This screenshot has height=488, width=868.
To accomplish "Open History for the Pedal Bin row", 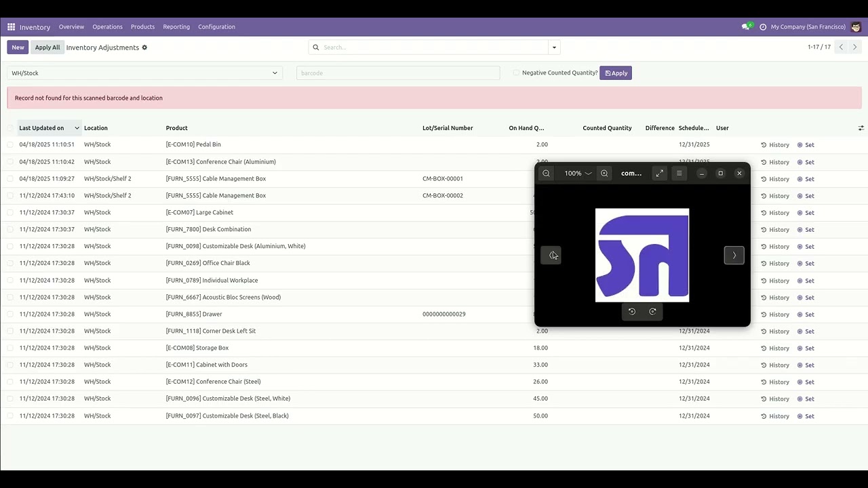I will [775, 145].
